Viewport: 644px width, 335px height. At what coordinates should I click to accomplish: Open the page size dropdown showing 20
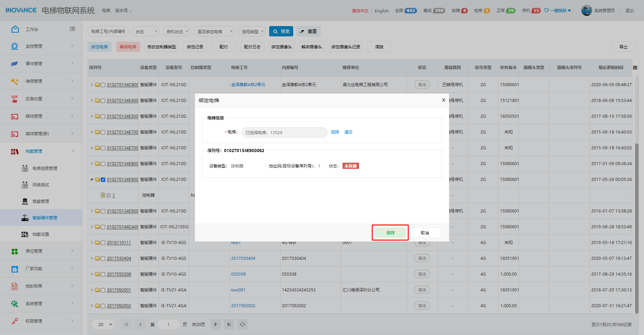[103, 324]
